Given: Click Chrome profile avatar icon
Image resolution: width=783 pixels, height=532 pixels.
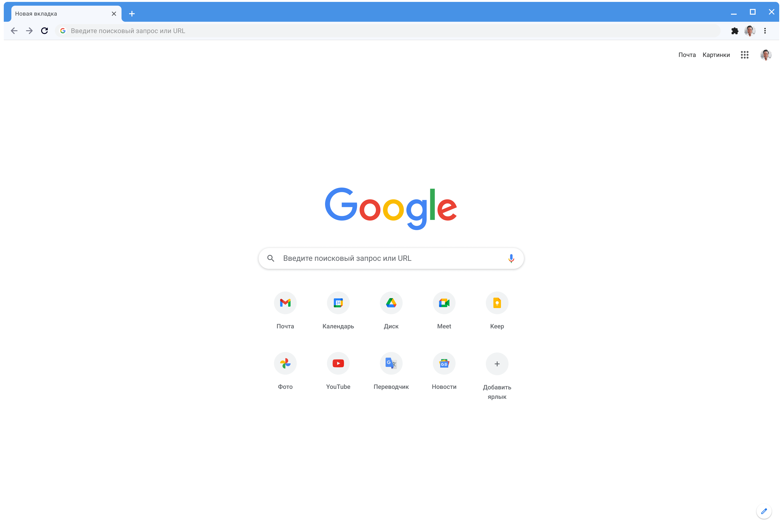Looking at the screenshot, I should 750,30.
